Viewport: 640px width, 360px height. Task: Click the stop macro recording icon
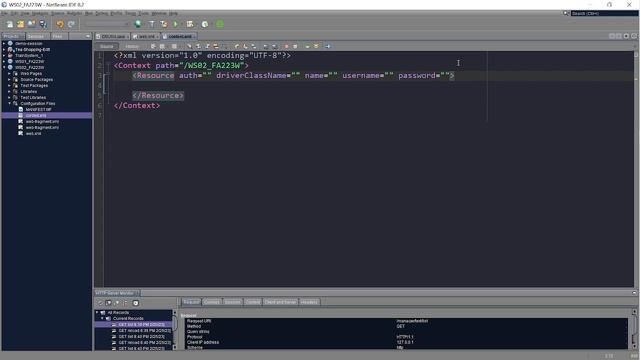(x=295, y=47)
